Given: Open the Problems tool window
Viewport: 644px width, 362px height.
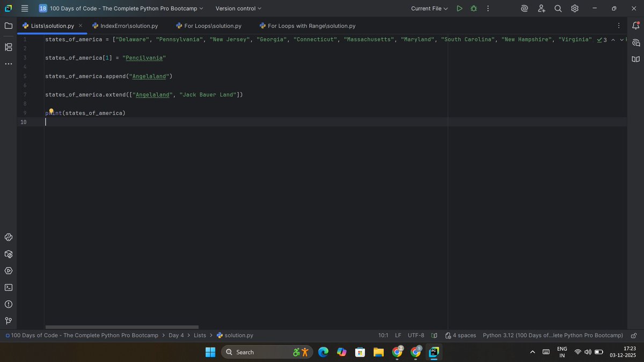Looking at the screenshot, I should tap(8, 304).
